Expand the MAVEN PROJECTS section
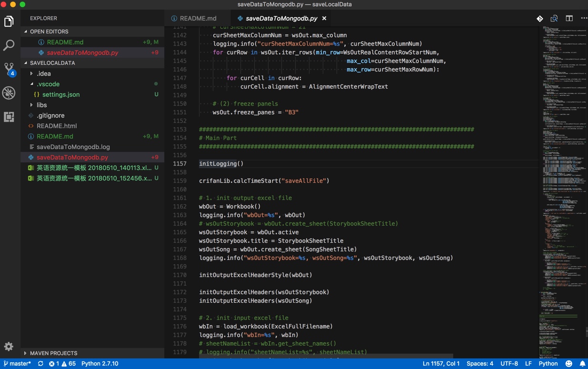Screen dimensions: 588x369 tap(53, 353)
